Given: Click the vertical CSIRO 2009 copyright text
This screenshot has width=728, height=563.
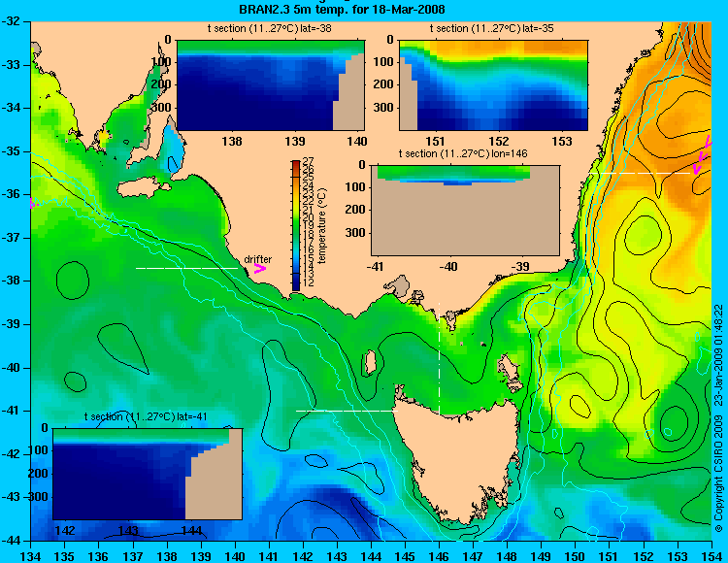Looking at the screenshot, I should point(718,418).
